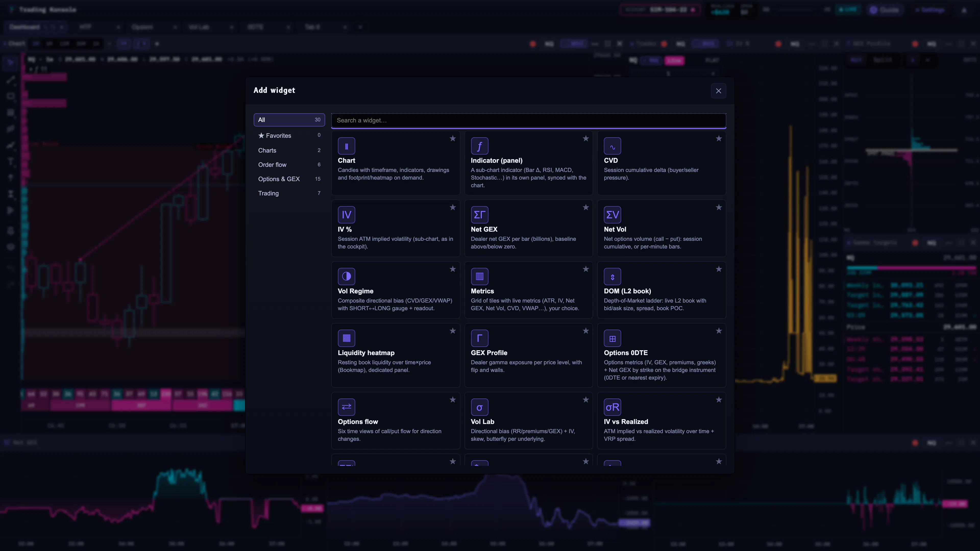This screenshot has width=980, height=551.
Task: Select the Options & GEX category
Action: tap(289, 179)
